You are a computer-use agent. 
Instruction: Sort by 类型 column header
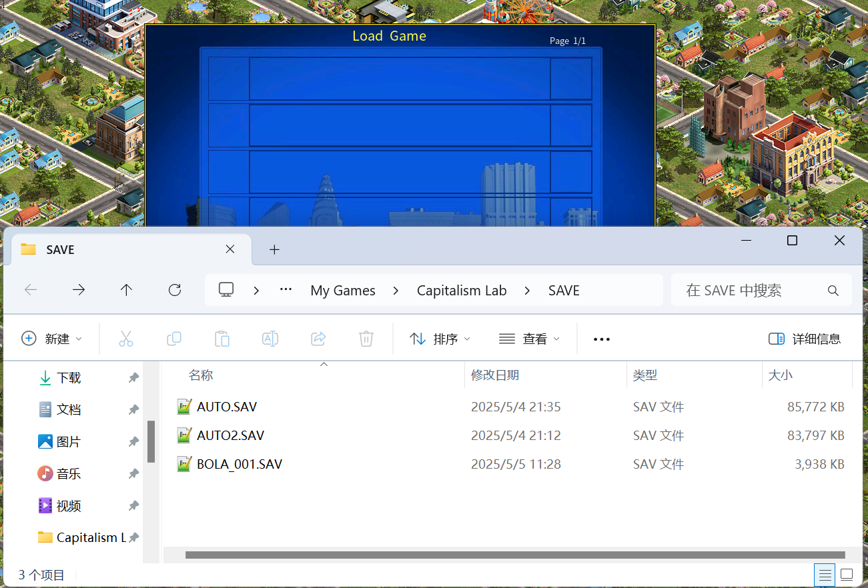pyautogui.click(x=645, y=375)
